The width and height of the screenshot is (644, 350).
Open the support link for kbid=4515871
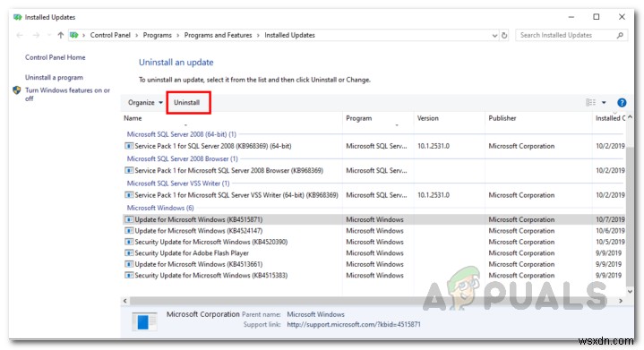click(354, 325)
